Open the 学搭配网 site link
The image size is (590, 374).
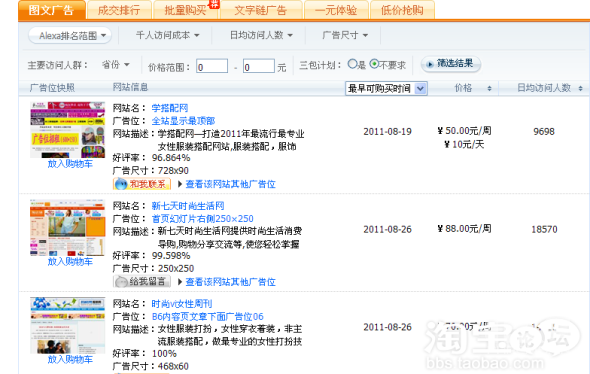coord(170,108)
